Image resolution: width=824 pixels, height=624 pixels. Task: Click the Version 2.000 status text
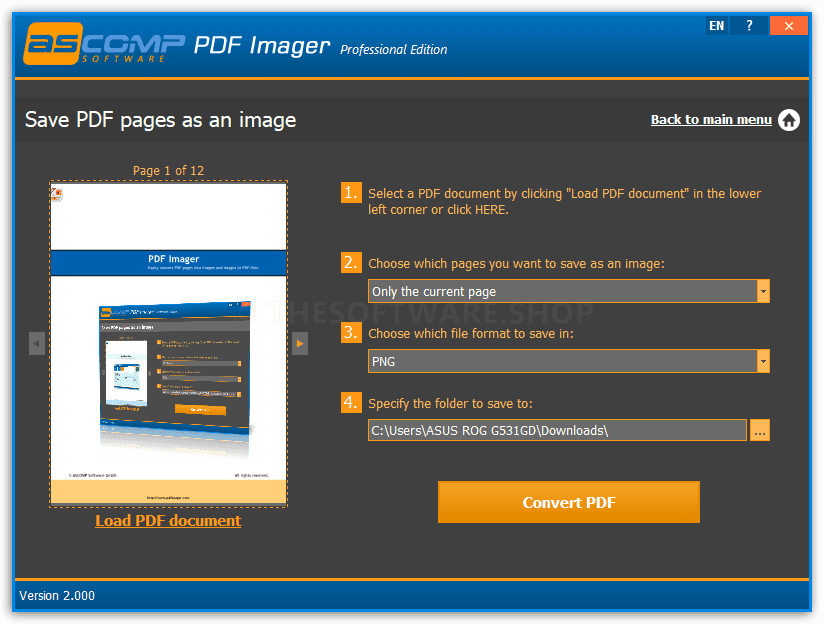57,596
